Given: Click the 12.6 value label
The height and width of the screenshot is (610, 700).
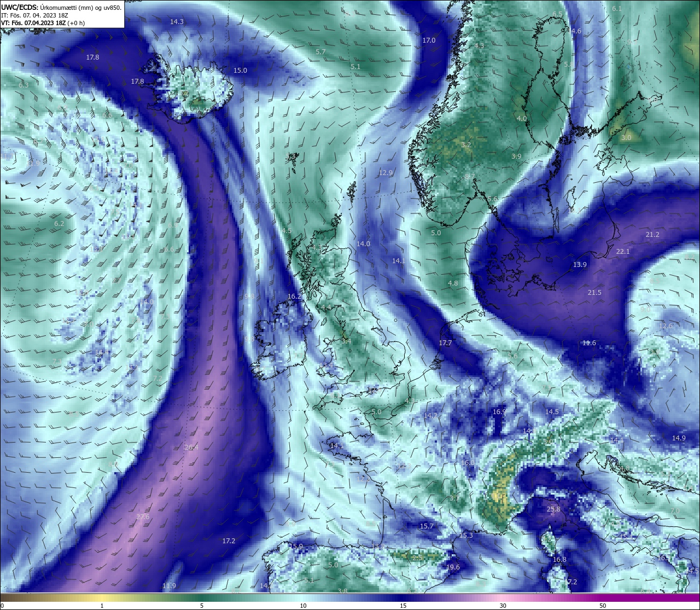Looking at the screenshot, I should (x=666, y=326).
